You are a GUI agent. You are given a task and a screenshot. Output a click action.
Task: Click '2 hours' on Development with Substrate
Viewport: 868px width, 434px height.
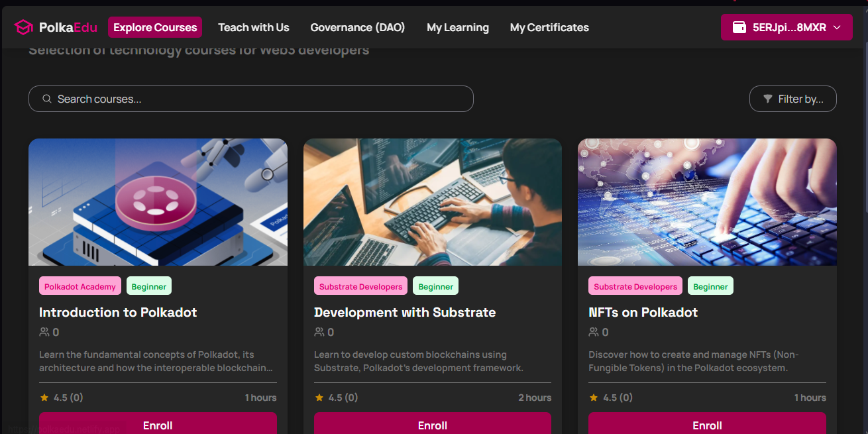[x=535, y=398]
